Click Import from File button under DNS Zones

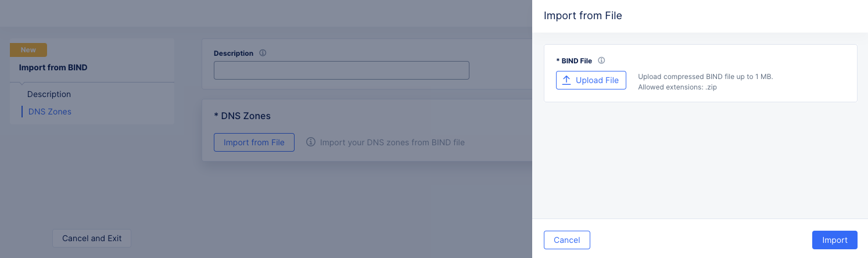[x=254, y=142]
